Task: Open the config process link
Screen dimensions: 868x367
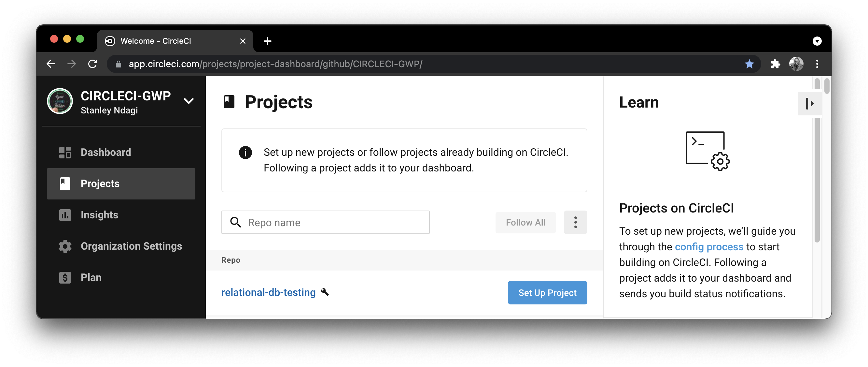Action: 708,247
